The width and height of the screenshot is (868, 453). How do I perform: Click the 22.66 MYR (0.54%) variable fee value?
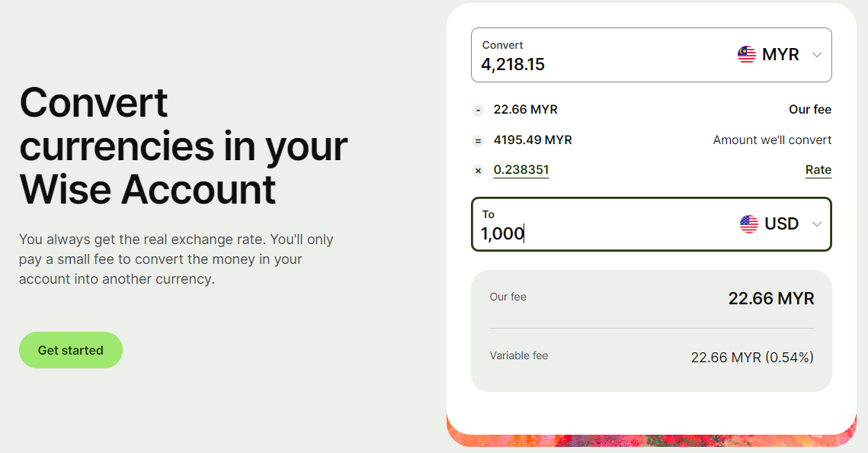point(752,357)
